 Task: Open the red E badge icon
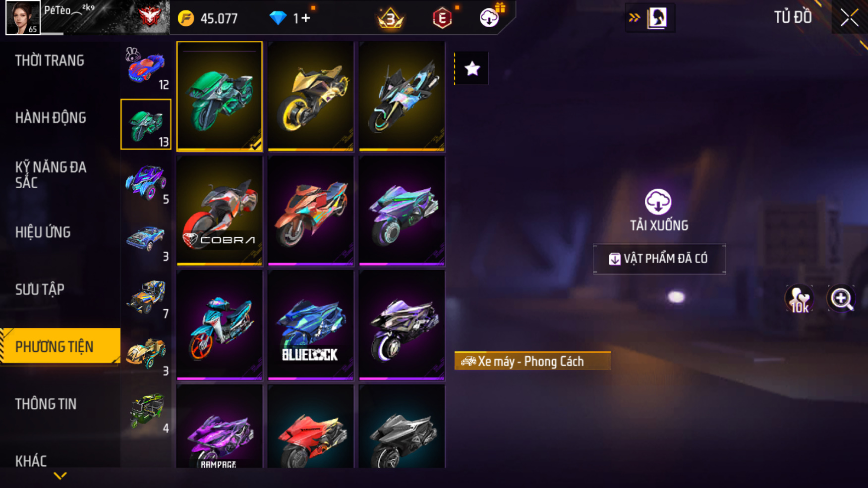pos(443,18)
